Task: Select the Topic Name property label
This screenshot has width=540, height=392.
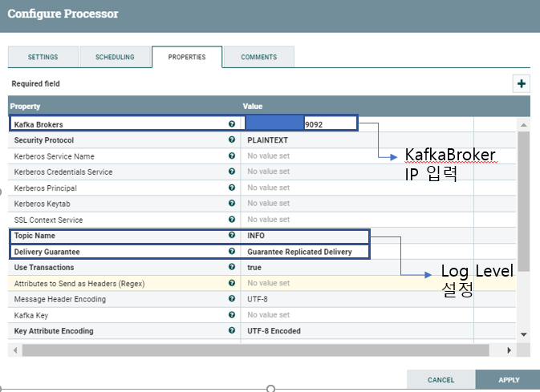Action: (x=35, y=236)
